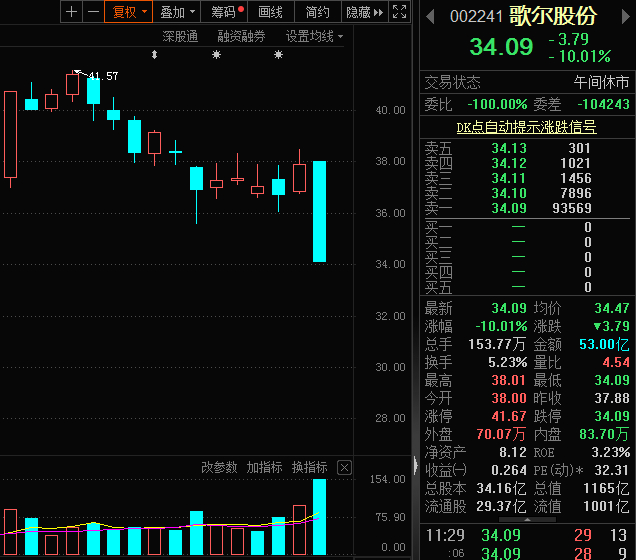Click 流通股 value 29.37亿
Screen dimensions: 636x560
(x=501, y=506)
